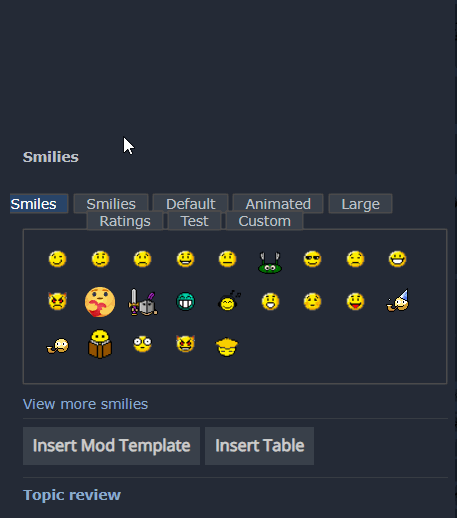This screenshot has width=457, height=518.
Task: Click the Insert Table button
Action: tap(259, 446)
